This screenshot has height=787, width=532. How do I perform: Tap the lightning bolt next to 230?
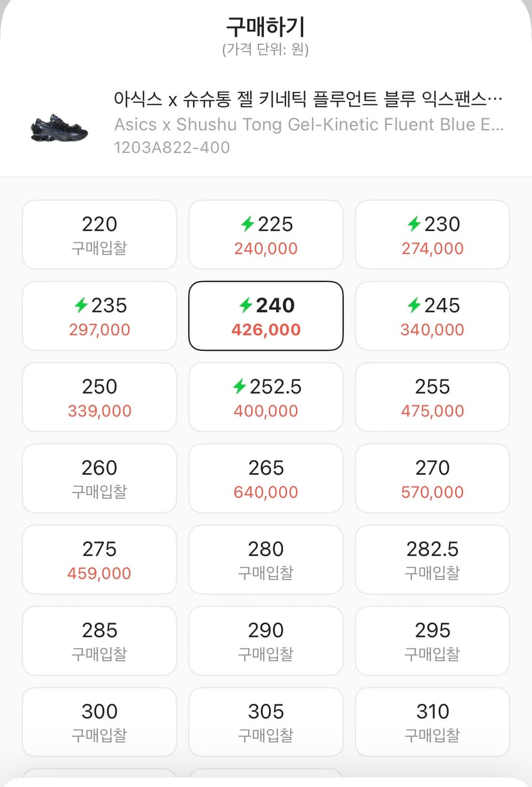[414, 224]
